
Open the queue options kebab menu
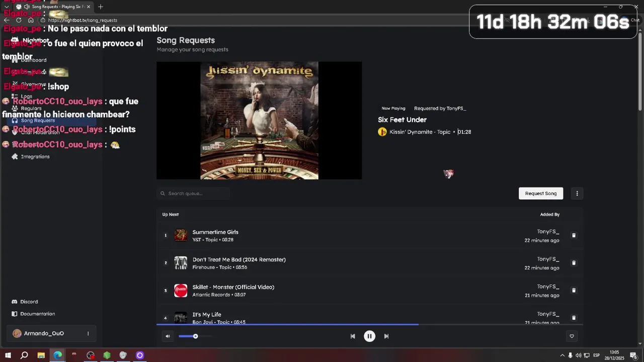[x=577, y=194]
